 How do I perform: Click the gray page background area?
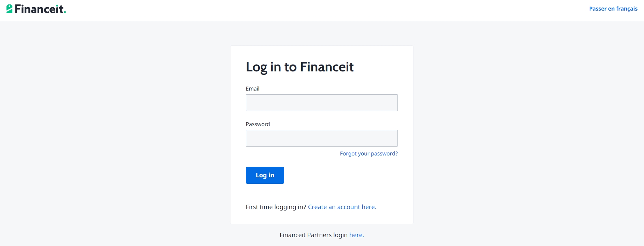(x=102, y=137)
